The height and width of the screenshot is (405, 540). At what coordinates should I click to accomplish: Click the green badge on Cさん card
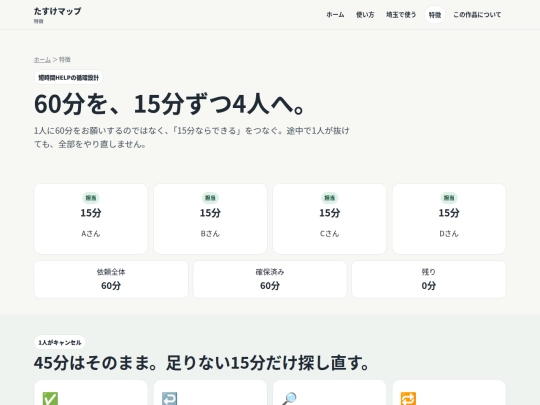[330, 198]
